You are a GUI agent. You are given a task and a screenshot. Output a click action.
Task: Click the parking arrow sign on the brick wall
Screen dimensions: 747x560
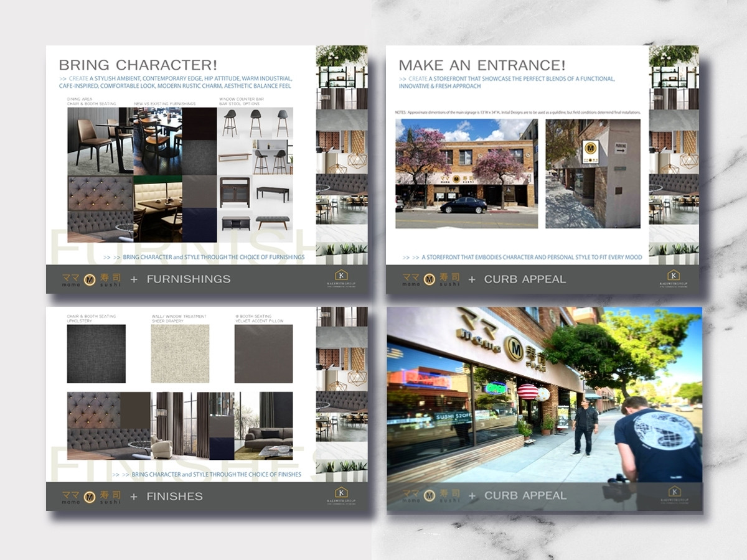[x=621, y=149]
